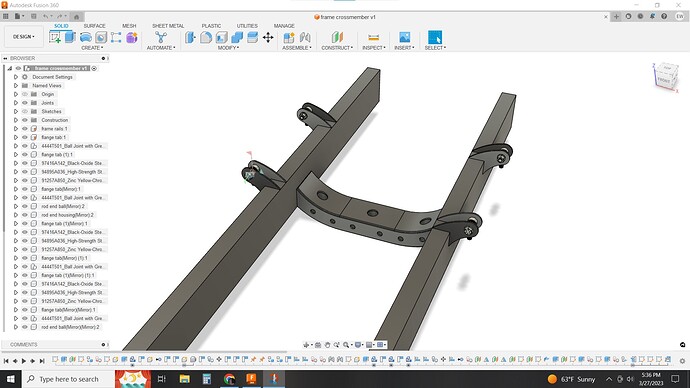Expand the Joints folder in browser
The image size is (690, 388).
[16, 103]
